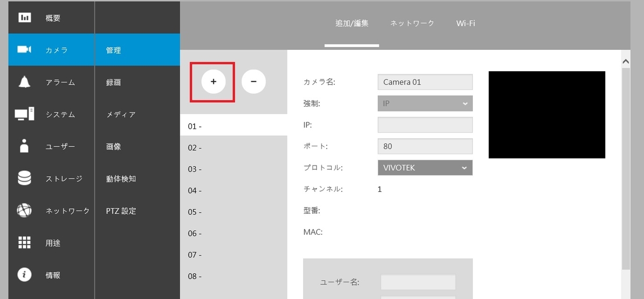Select camera slot 05

coord(234,212)
